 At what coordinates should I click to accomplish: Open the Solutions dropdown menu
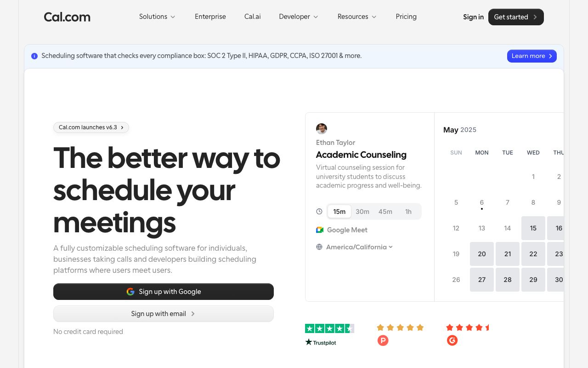(x=157, y=17)
